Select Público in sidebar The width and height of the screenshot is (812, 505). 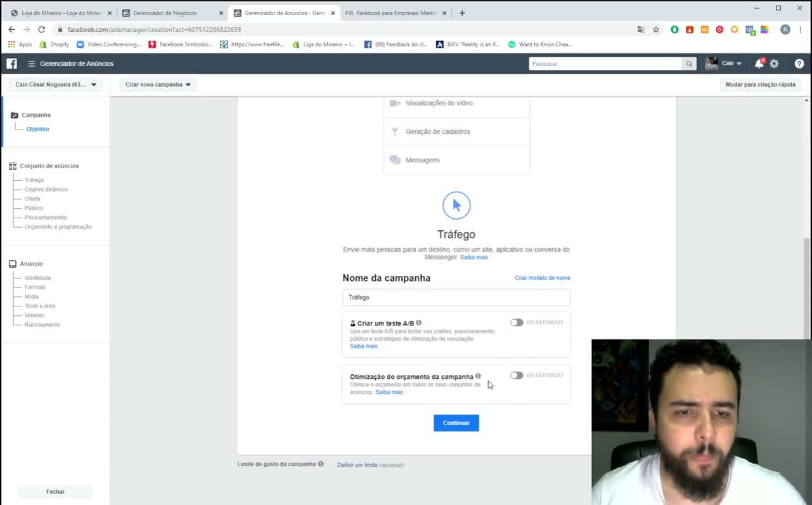tap(34, 208)
